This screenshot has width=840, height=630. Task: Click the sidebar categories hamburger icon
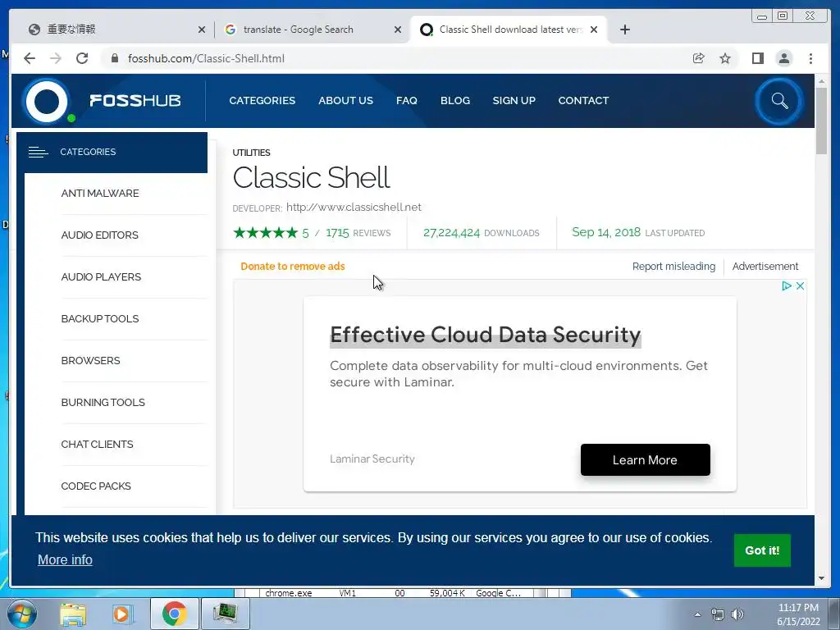click(x=38, y=152)
